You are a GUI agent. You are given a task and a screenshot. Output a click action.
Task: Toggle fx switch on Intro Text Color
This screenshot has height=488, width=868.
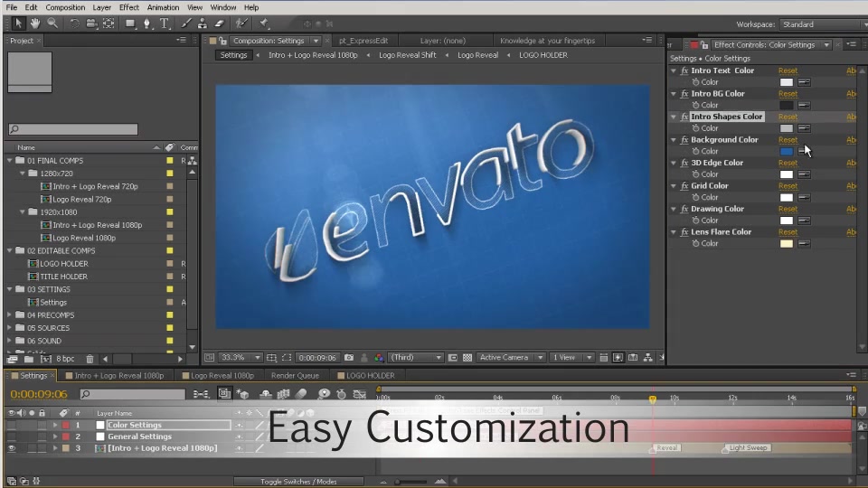pos(684,70)
